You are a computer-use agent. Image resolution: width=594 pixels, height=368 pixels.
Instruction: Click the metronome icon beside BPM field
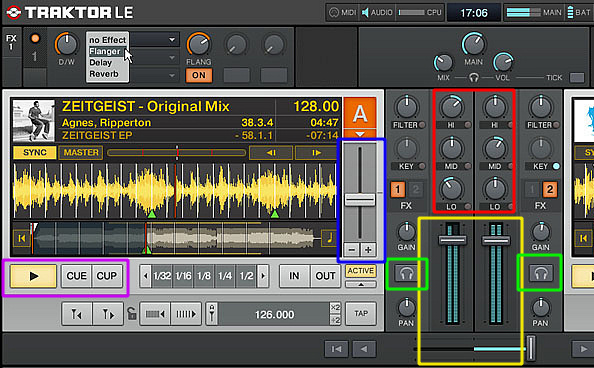(212, 314)
